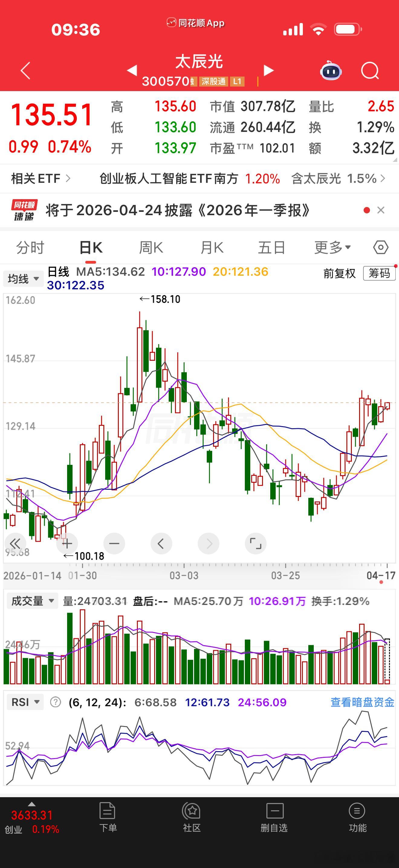Tap the 158.10 high marker
The height and width of the screenshot is (868, 399).
(160, 299)
